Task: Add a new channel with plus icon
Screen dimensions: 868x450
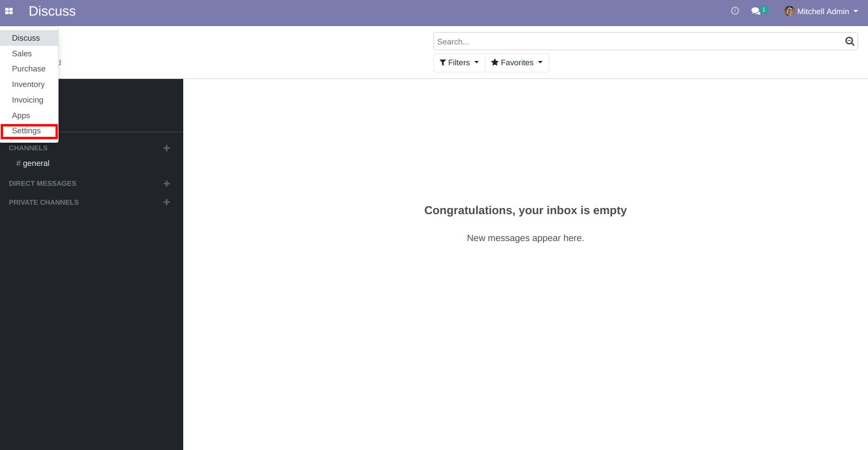Action: pyautogui.click(x=166, y=148)
